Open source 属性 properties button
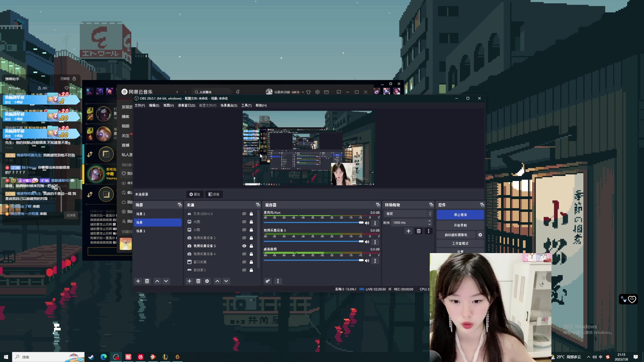This screenshot has width=644, height=362. pos(195,194)
